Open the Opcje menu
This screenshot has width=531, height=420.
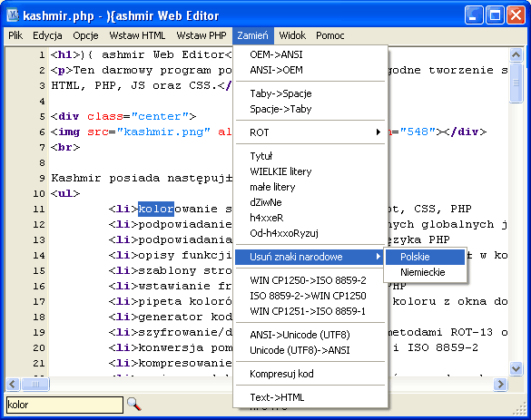point(85,35)
